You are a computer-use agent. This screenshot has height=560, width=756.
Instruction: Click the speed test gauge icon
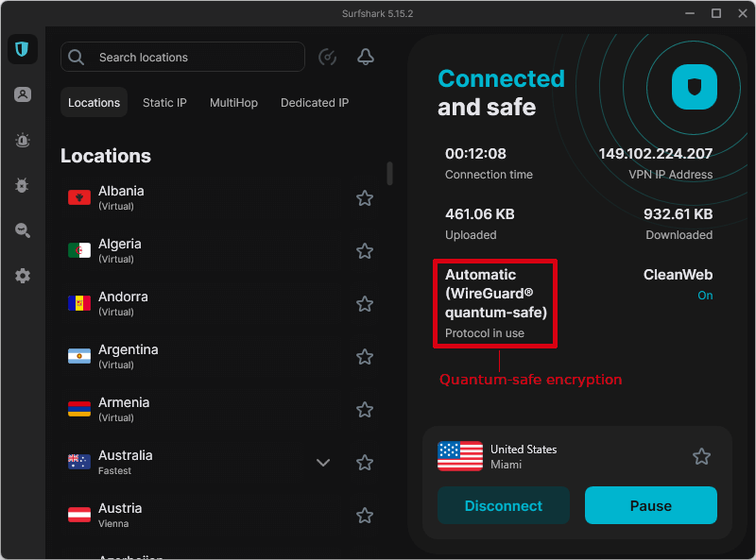(x=327, y=57)
